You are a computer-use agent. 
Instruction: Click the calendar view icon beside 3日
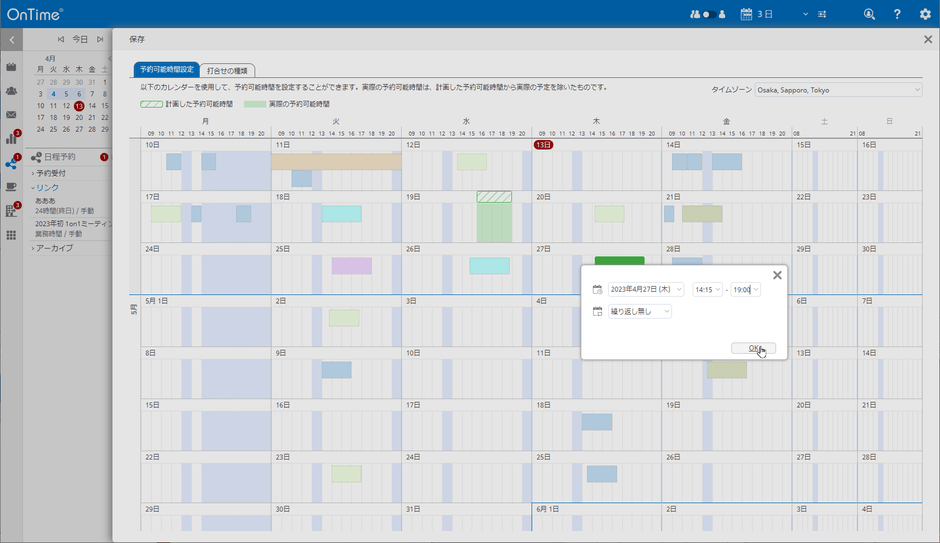pos(746,14)
